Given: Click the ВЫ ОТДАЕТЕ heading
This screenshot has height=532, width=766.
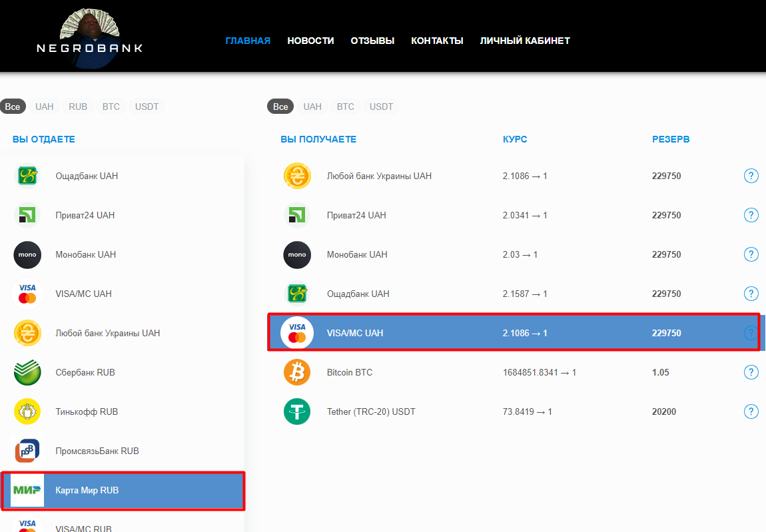Looking at the screenshot, I should pyautogui.click(x=43, y=139).
